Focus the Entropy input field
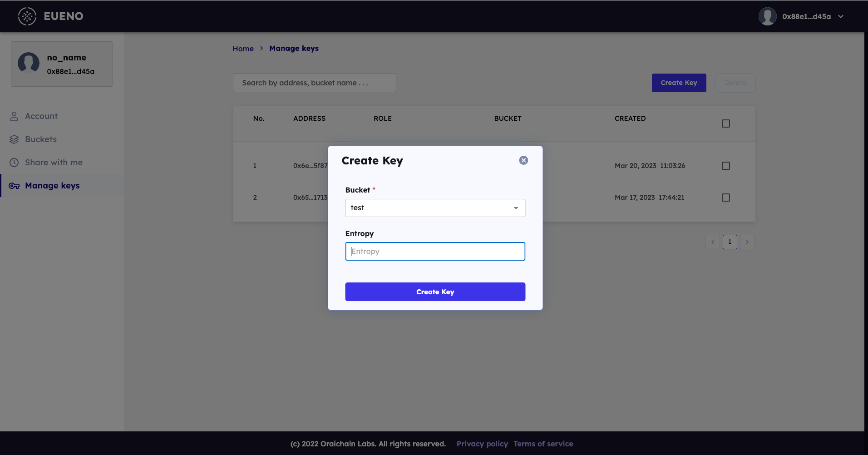The width and height of the screenshot is (868, 455). (x=435, y=252)
